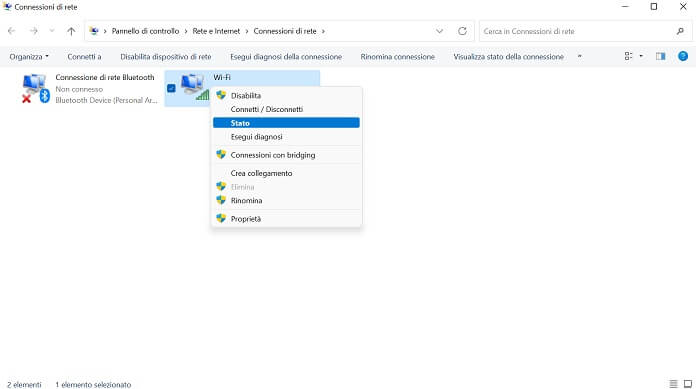Image resolution: width=696 pixels, height=389 pixels.
Task: Click the Wi-Fi adapter icon
Action: (x=194, y=87)
